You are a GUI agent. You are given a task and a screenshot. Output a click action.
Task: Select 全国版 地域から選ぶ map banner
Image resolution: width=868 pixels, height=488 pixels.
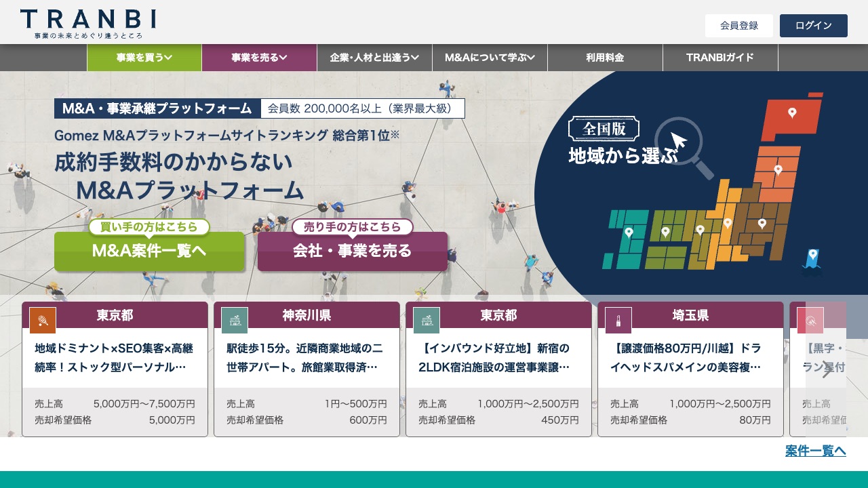pyautogui.click(x=623, y=142)
